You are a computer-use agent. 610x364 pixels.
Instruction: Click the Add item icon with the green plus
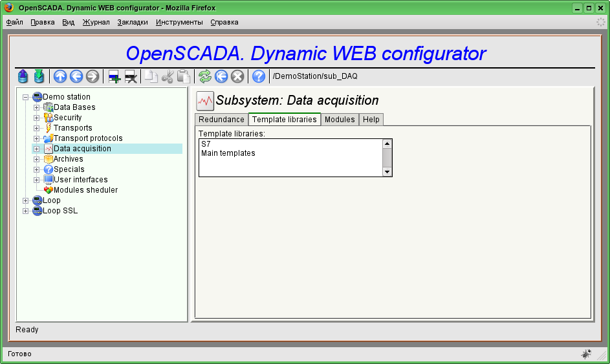tap(114, 76)
